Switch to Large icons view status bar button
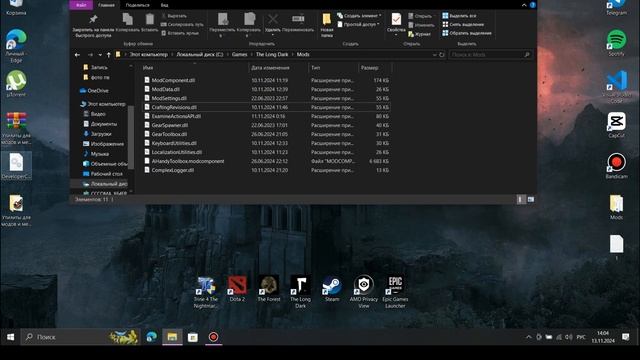 click(x=531, y=200)
